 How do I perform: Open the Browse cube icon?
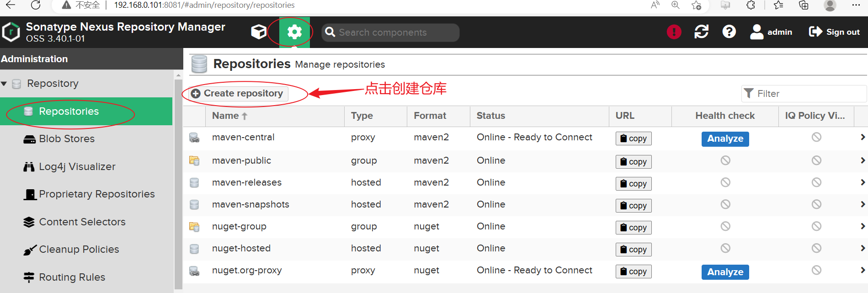pyautogui.click(x=259, y=32)
